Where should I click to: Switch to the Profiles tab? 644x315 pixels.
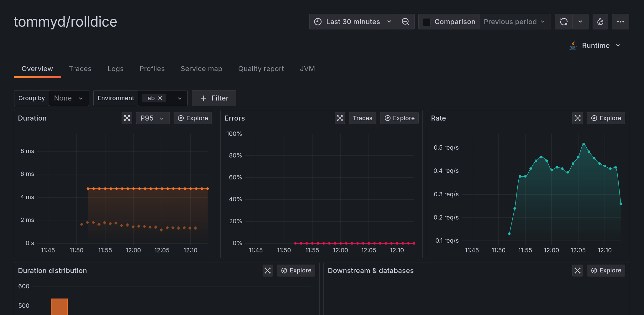(152, 69)
